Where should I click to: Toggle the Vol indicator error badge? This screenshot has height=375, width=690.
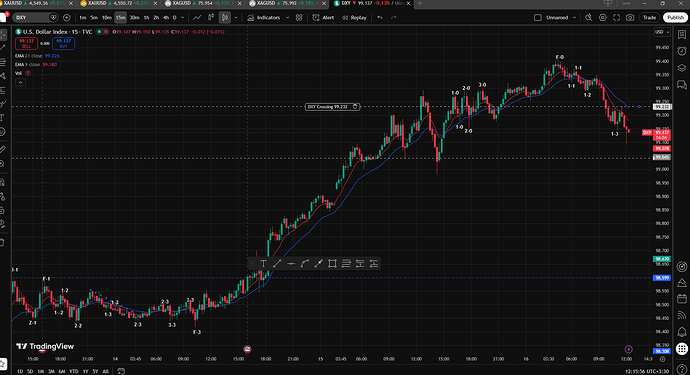pyautogui.click(x=28, y=73)
